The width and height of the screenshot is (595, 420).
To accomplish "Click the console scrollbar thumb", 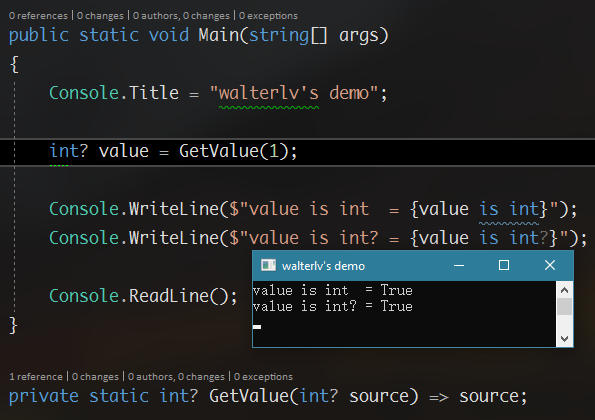I will 564,307.
